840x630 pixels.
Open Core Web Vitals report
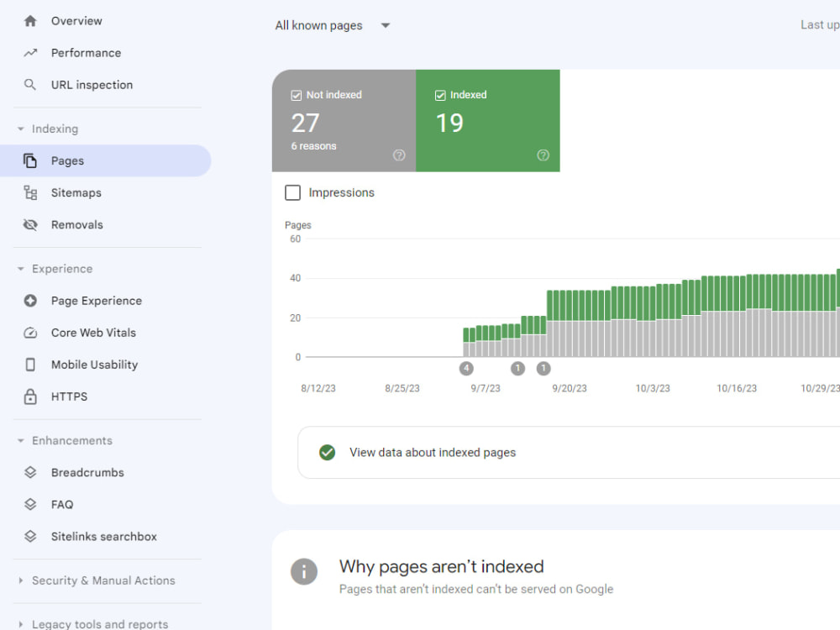tap(94, 333)
